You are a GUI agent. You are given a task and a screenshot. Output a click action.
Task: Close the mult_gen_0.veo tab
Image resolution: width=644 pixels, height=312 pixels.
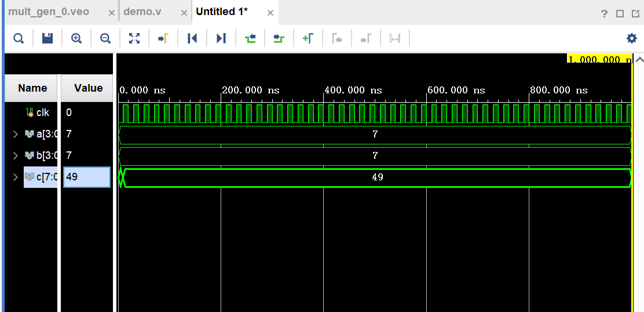[x=111, y=13]
